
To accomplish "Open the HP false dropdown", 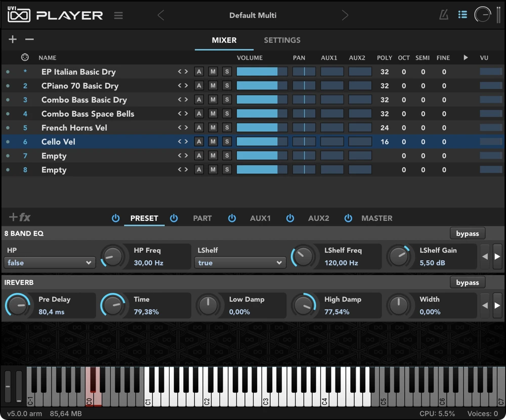I will click(x=50, y=263).
